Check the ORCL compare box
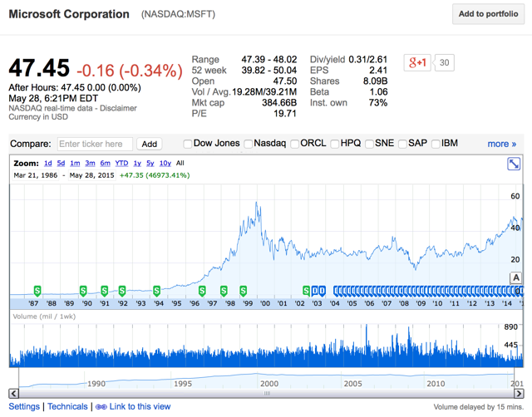This screenshot has width=532, height=417. pyautogui.click(x=295, y=144)
